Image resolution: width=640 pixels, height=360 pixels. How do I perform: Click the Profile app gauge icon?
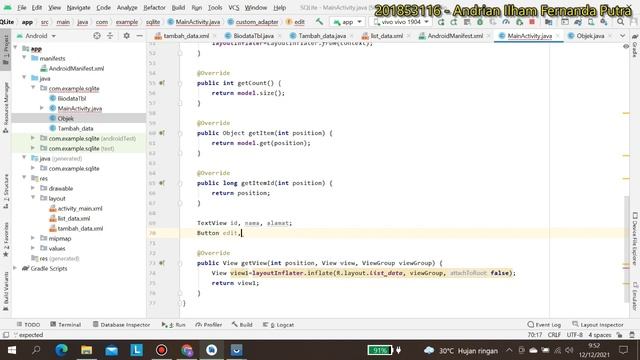point(506,22)
